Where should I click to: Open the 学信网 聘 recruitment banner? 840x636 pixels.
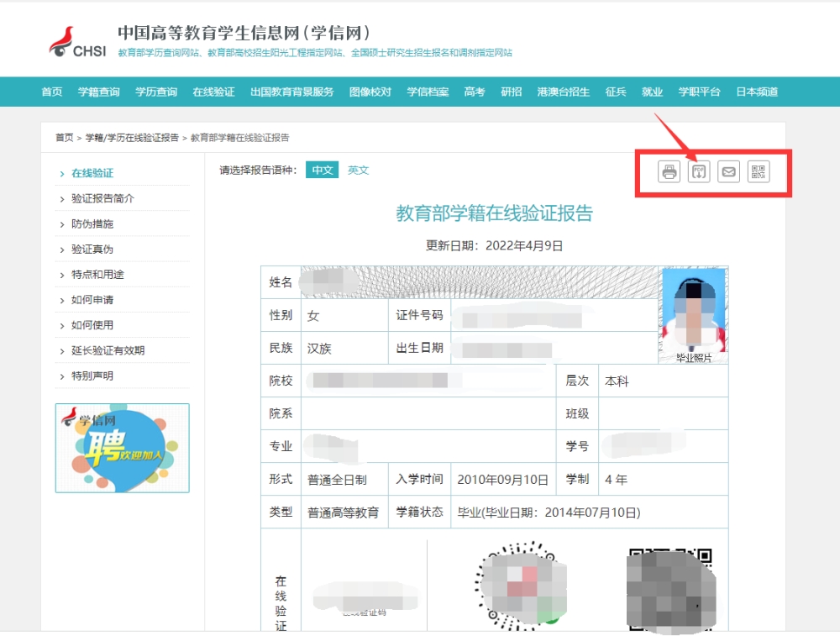click(x=122, y=448)
